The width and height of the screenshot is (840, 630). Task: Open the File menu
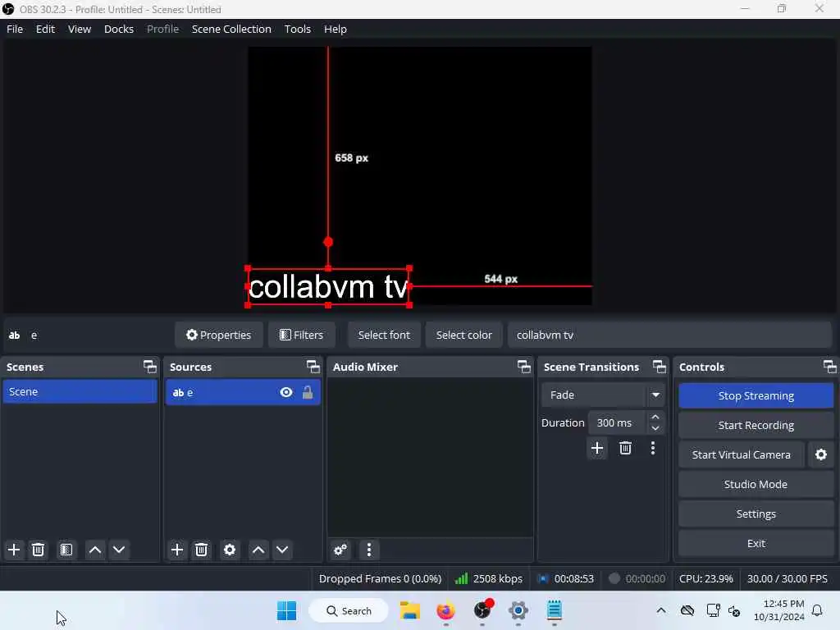click(x=15, y=29)
